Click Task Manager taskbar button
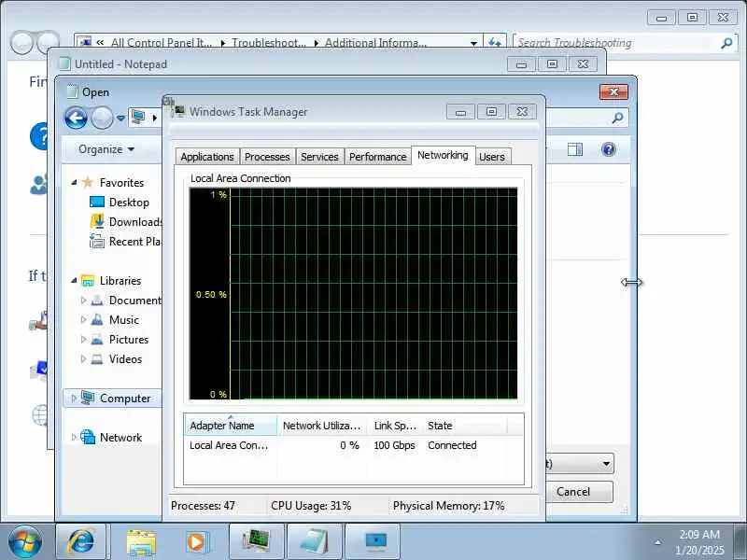The image size is (747, 560). (x=257, y=541)
